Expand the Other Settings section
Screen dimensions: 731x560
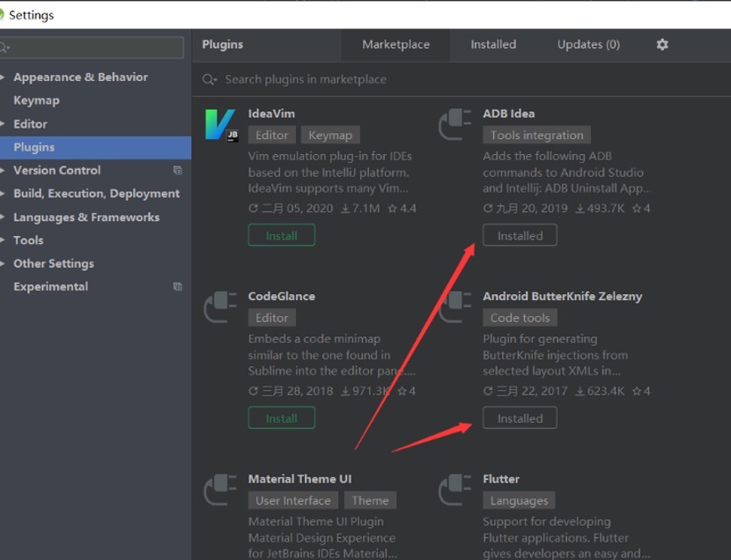click(x=3, y=263)
